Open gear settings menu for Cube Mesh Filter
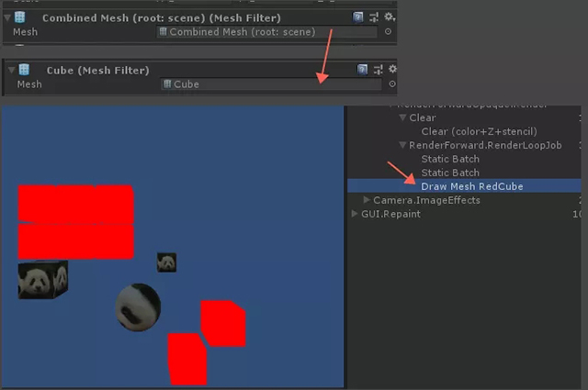Viewport: 588px width, 390px height. click(x=392, y=69)
